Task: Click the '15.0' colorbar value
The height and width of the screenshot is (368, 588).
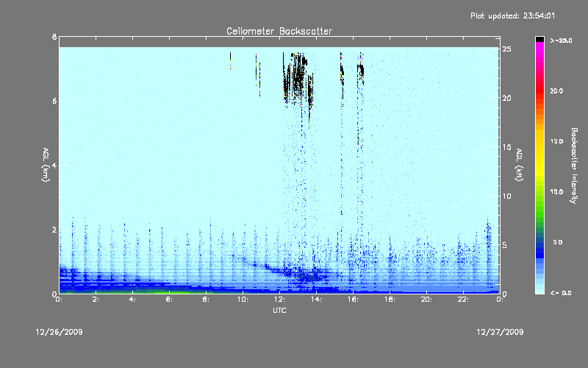Action: [556, 141]
